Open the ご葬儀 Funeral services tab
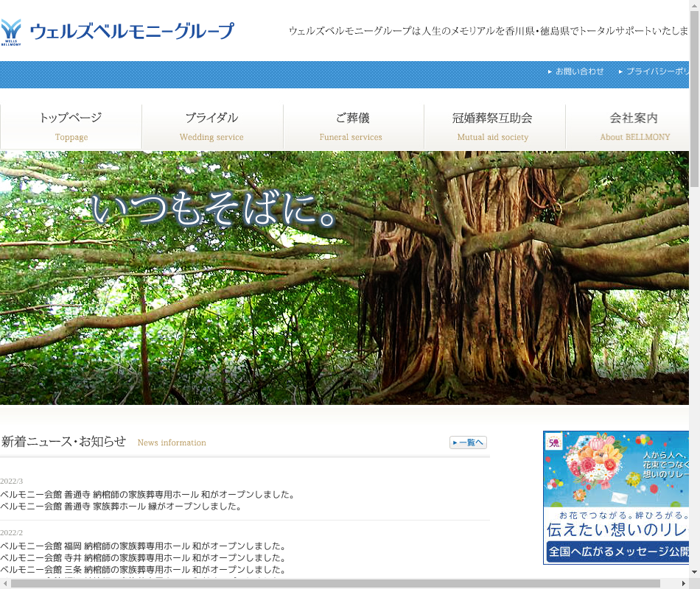Image resolution: width=700 pixels, height=589 pixels. (x=351, y=127)
